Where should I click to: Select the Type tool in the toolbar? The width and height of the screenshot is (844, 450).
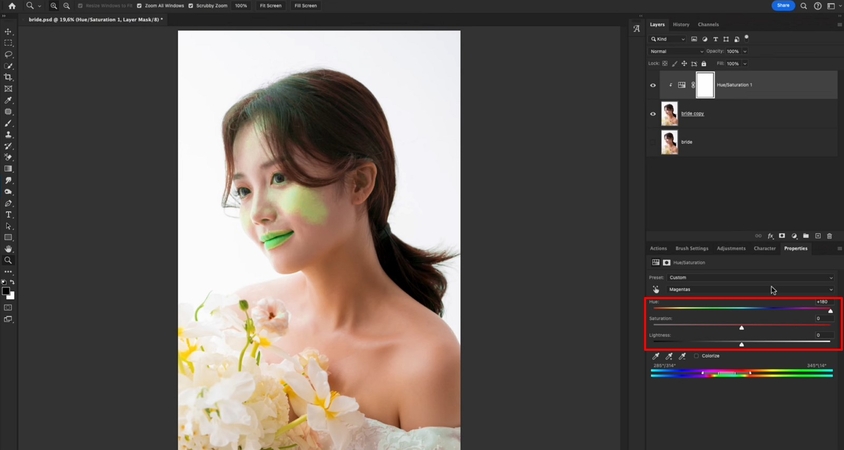(x=9, y=214)
